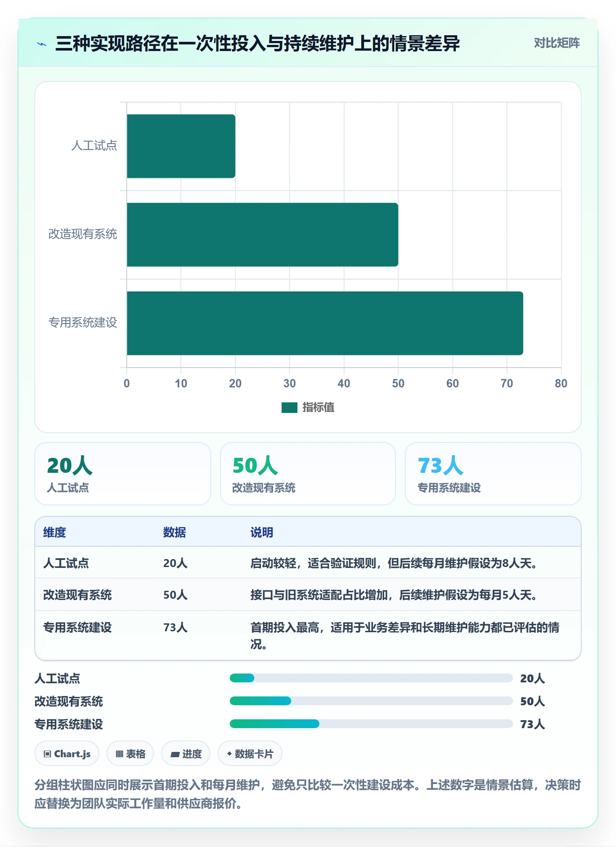Click the 对比矩阵 badge in header
This screenshot has width=616, height=847.
[557, 43]
